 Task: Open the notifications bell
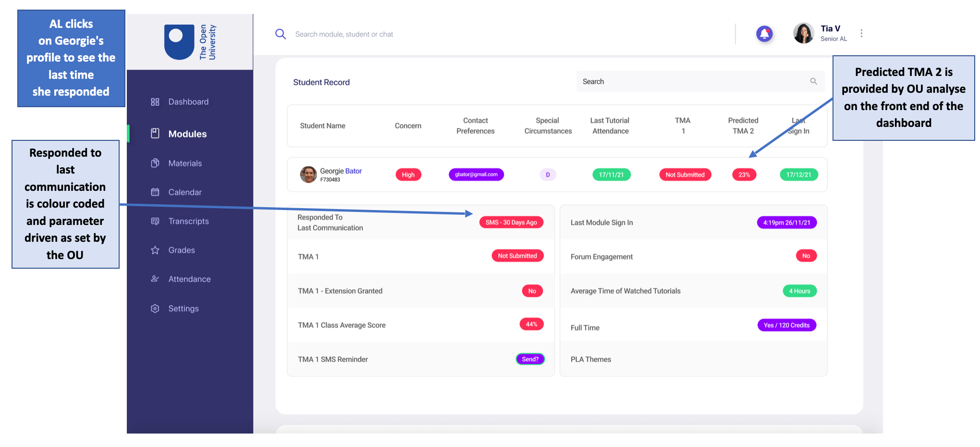(x=764, y=34)
